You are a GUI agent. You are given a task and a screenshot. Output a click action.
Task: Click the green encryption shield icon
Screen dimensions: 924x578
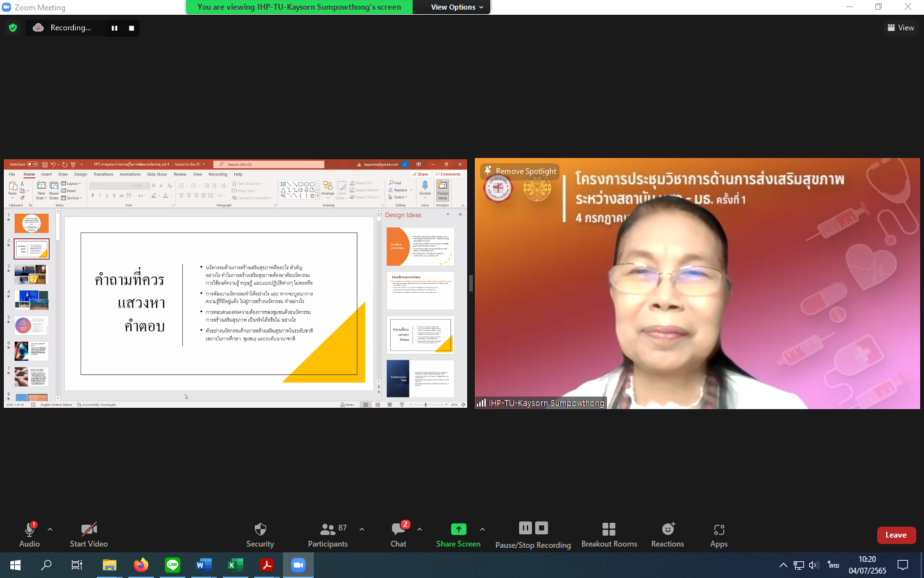pyautogui.click(x=13, y=28)
